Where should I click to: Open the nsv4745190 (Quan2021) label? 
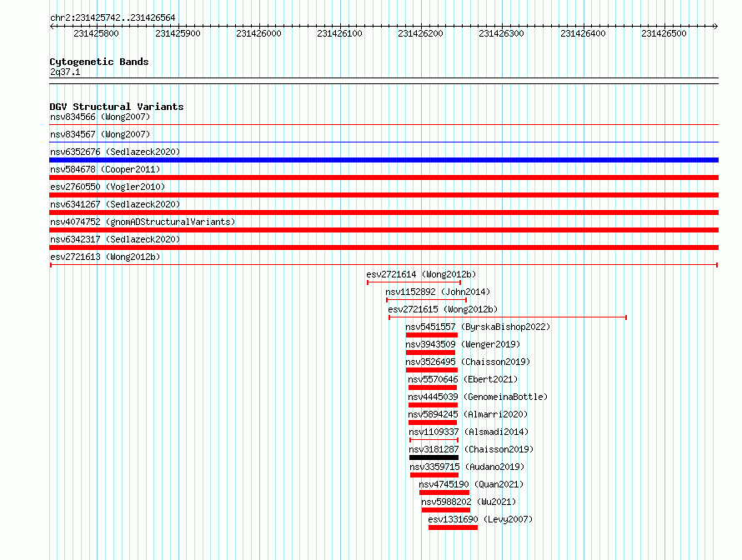coord(471,484)
